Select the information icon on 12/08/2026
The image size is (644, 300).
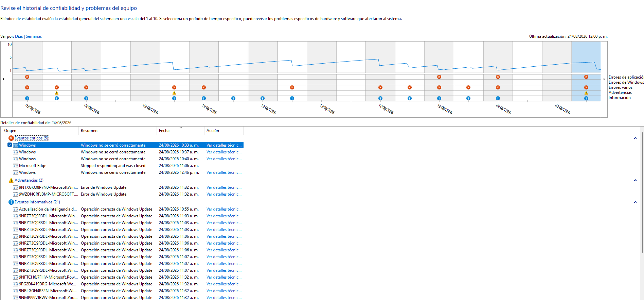(233, 98)
